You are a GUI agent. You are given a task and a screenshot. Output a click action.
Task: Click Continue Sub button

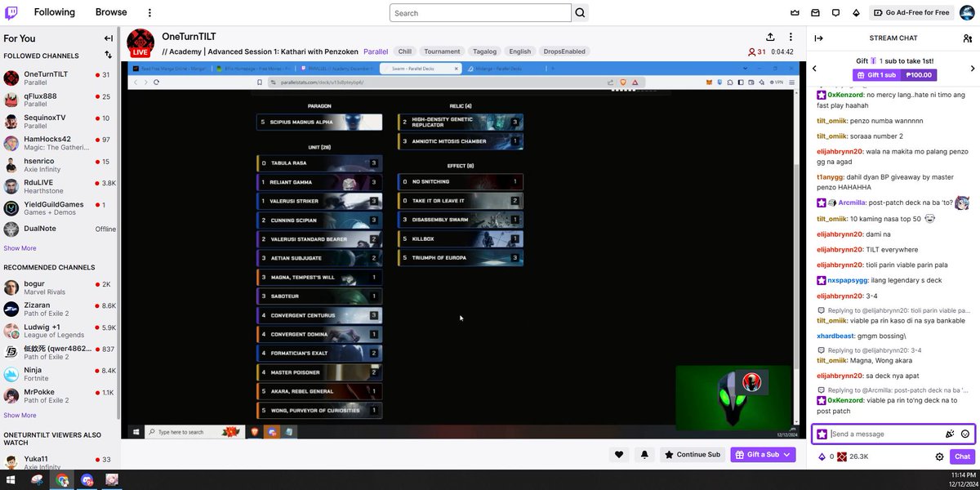point(693,455)
